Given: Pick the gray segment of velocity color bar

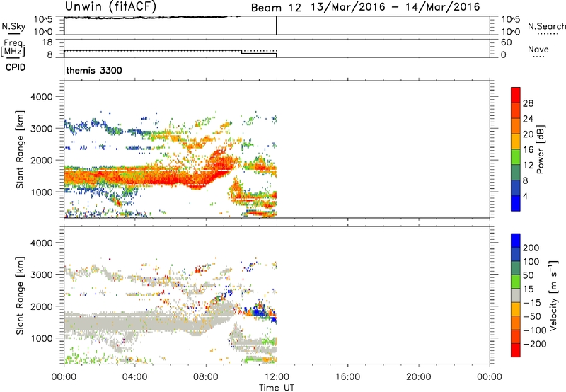Looking at the screenshot, I should (x=516, y=295).
